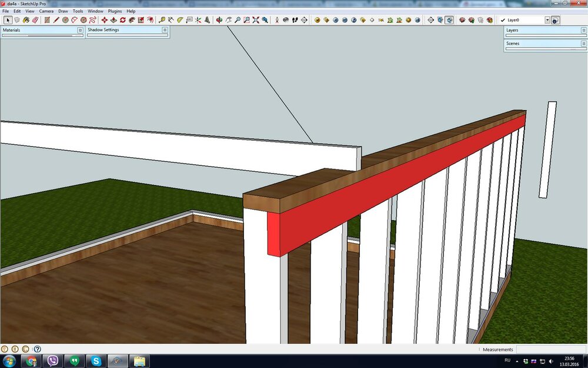Select the Orbit camera tool

point(219,20)
